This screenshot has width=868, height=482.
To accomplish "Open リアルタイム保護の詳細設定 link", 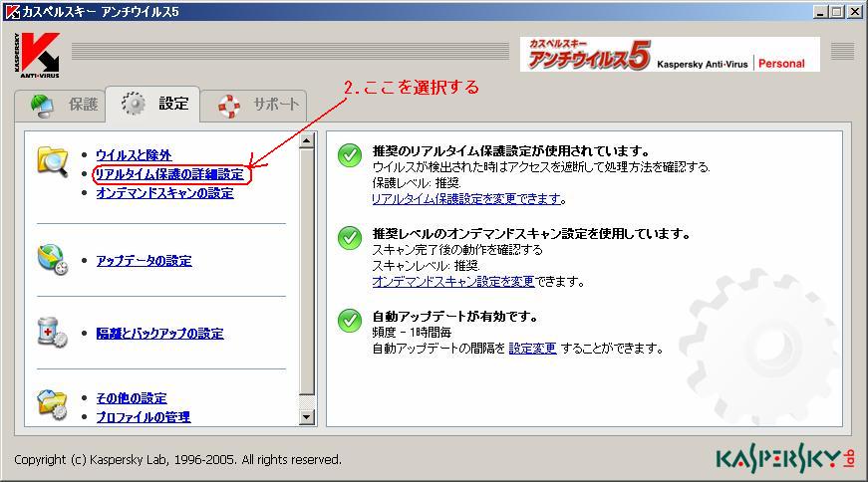I will point(169,174).
